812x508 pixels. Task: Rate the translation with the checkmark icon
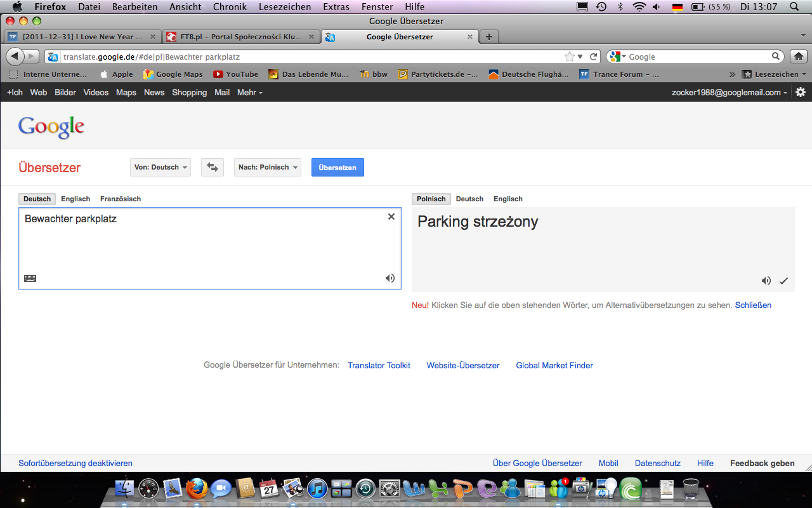[x=783, y=281]
